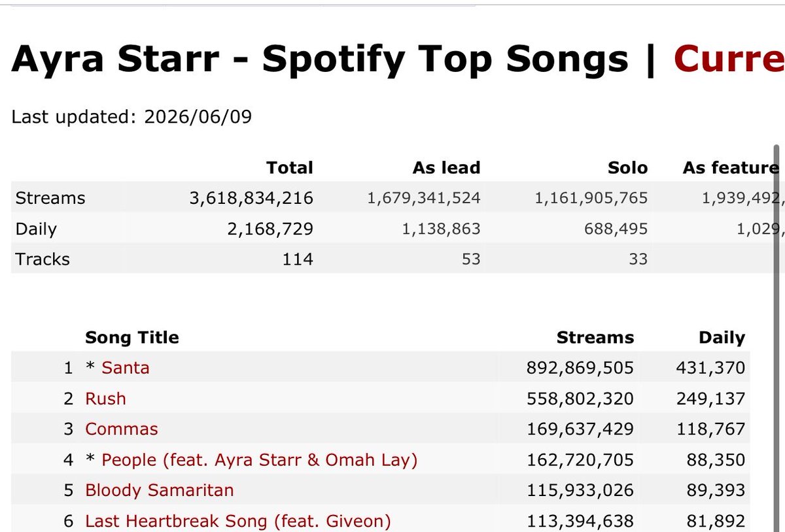Viewport: 785px width, 532px height.
Task: Click the As lead column header
Action: [447, 168]
